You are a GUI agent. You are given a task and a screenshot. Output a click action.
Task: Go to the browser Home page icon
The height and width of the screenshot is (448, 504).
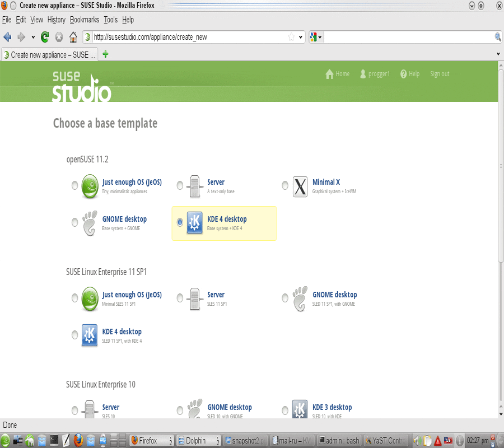73,38
